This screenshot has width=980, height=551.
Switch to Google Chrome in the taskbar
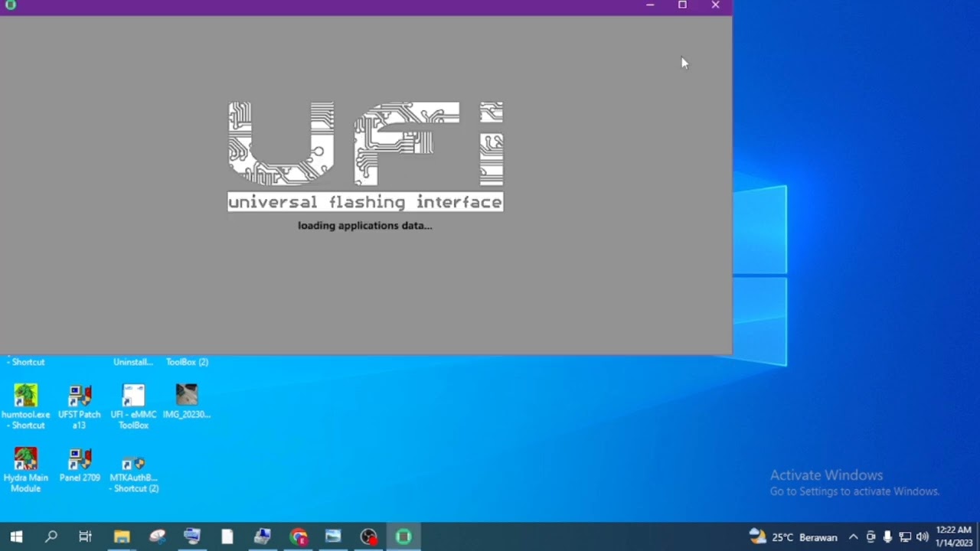(x=298, y=536)
